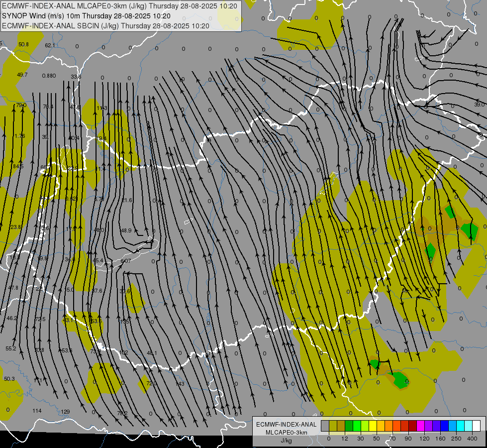Click the 90 tick label on the legend

pyautogui.click(x=408, y=439)
